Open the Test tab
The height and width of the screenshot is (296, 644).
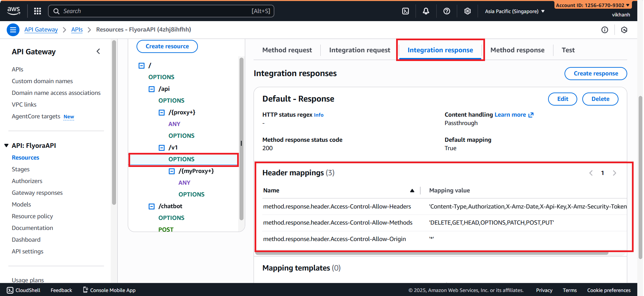[x=568, y=50]
